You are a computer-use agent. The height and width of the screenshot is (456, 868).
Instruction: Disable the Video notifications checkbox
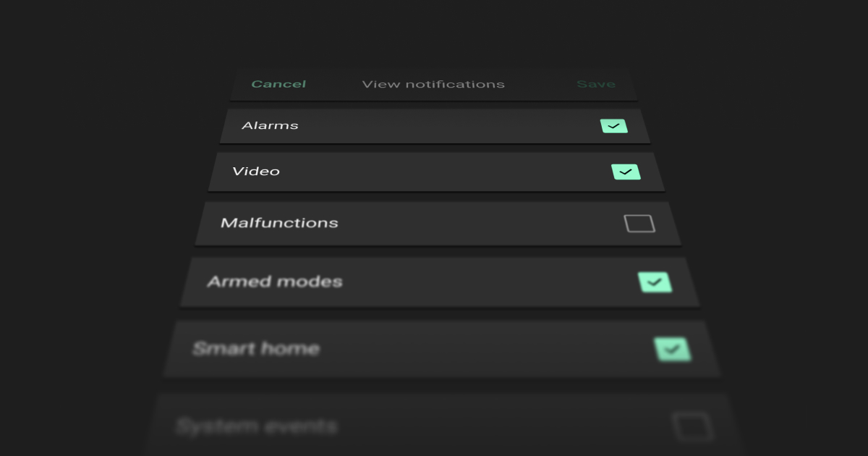[626, 172]
